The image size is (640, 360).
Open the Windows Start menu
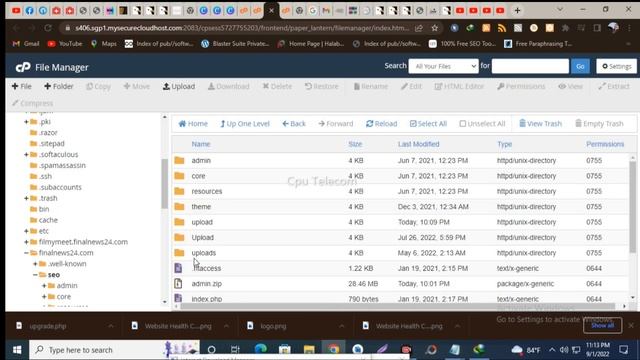coord(17,350)
